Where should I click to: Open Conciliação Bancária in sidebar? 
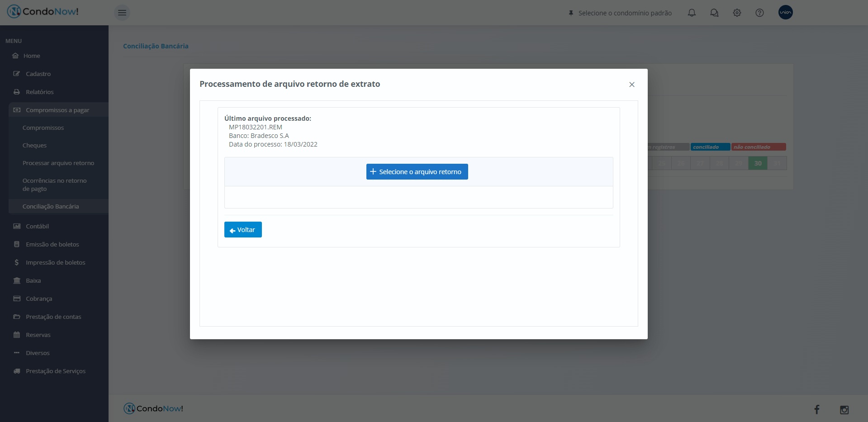[x=51, y=206]
